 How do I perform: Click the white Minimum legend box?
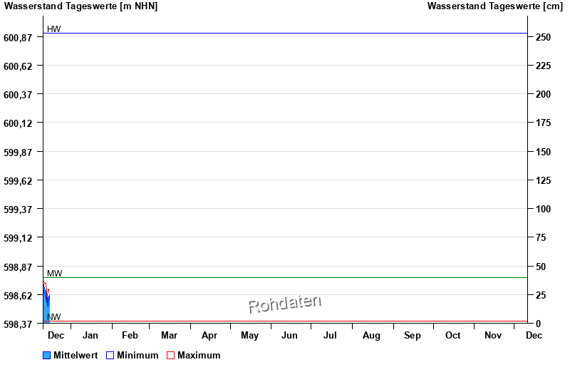pyautogui.click(x=110, y=355)
